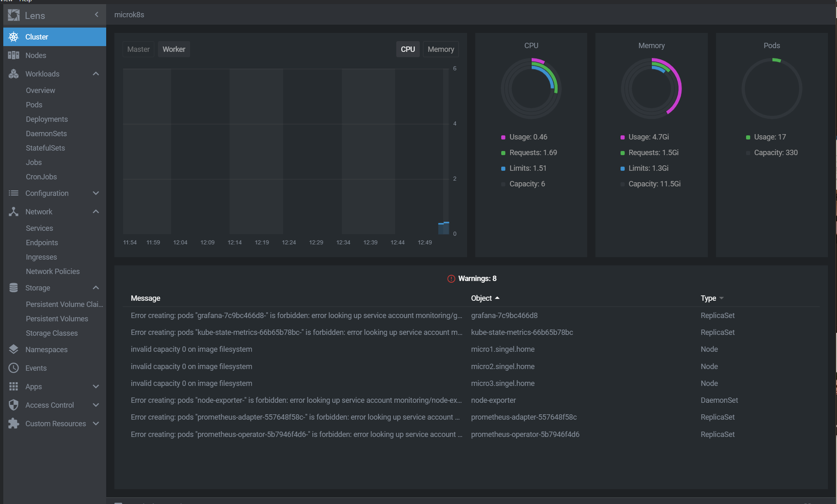Click the Apps grid icon
Screen dimensions: 837x504
(14, 386)
